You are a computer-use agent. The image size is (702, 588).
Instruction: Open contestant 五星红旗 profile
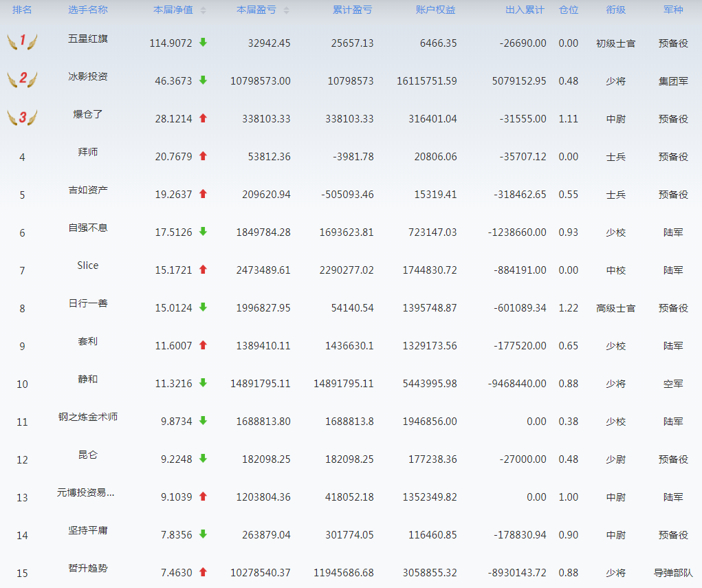pyautogui.click(x=88, y=39)
